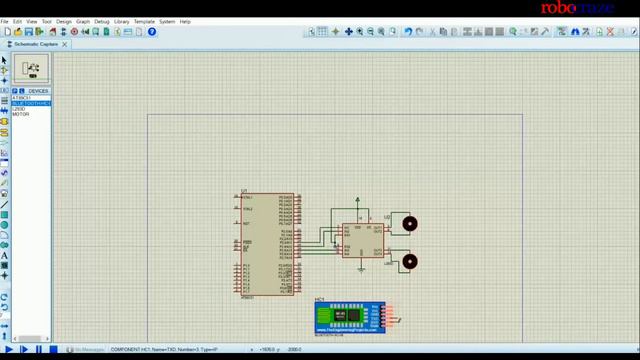Click the horizontal mirror flip icon

coord(4,326)
